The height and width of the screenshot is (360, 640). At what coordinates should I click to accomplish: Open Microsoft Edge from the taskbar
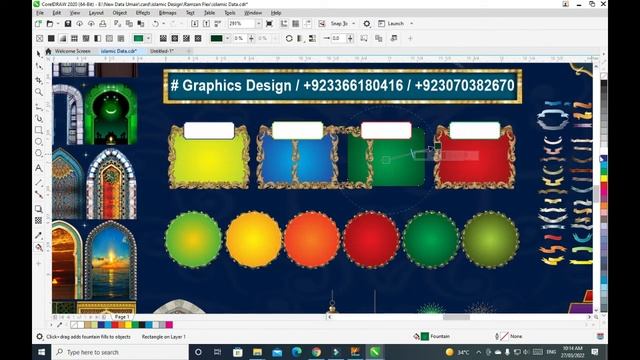tap(297, 352)
